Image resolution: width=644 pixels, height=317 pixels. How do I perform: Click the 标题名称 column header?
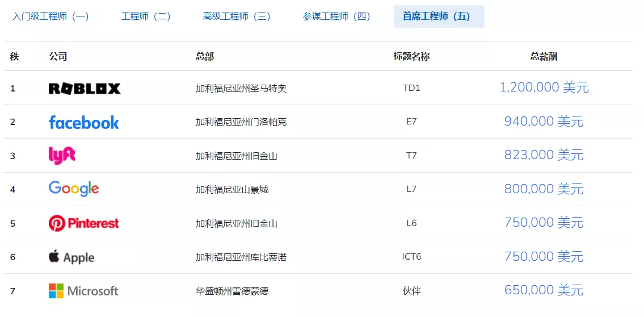(x=411, y=57)
